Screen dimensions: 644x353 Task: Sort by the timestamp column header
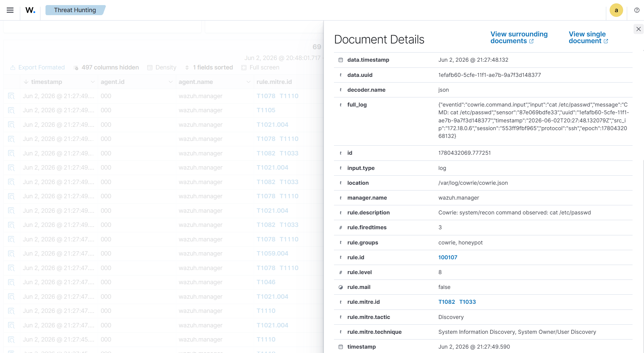[47, 82]
